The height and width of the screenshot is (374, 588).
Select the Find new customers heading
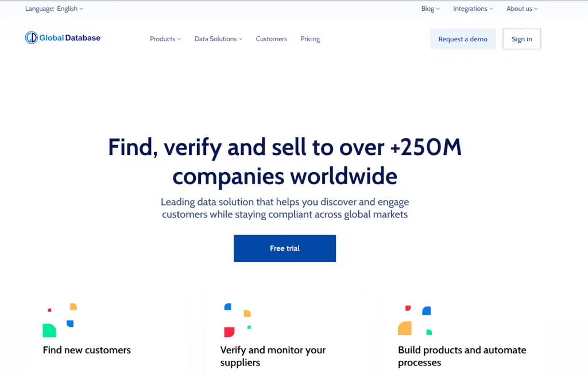click(x=87, y=350)
